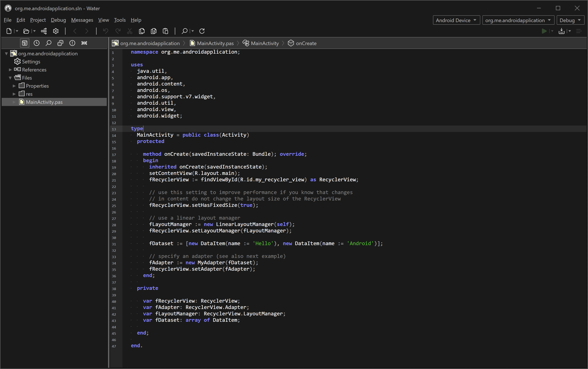Click the deploy/download icon near Run
The image size is (588, 369).
561,31
